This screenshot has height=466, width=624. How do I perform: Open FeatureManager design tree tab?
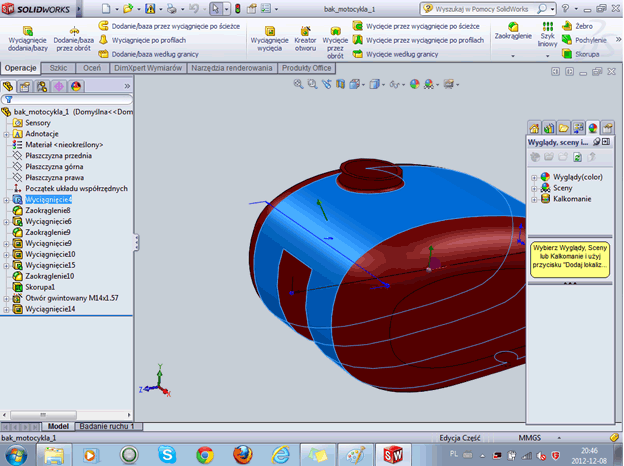click(x=8, y=86)
